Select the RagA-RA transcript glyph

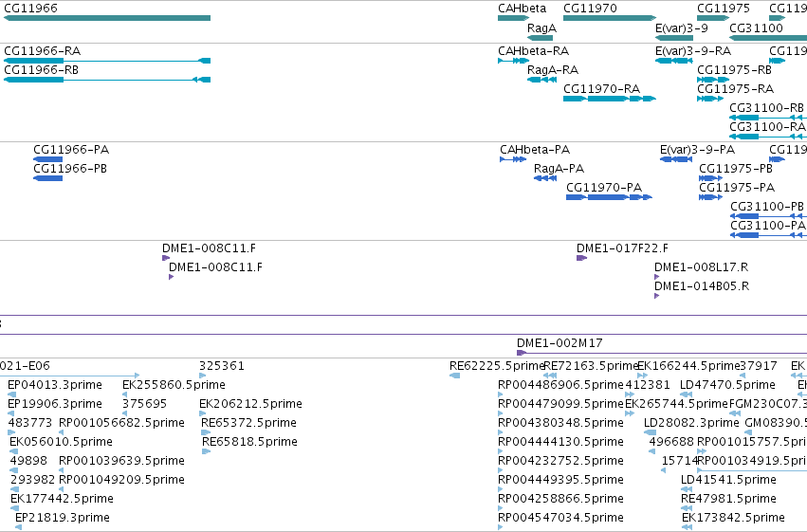click(x=541, y=80)
